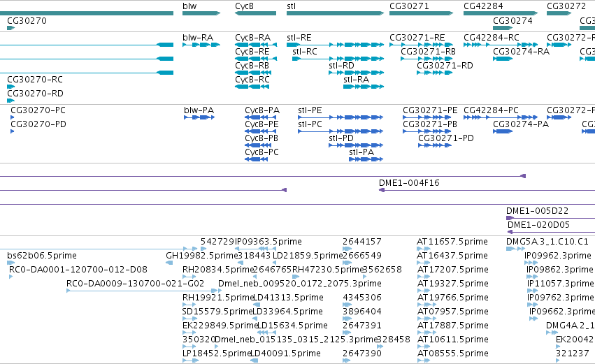Open the AT17887.5prime EST label
Image resolution: width=595 pixels, height=364 pixels.
click(452, 326)
